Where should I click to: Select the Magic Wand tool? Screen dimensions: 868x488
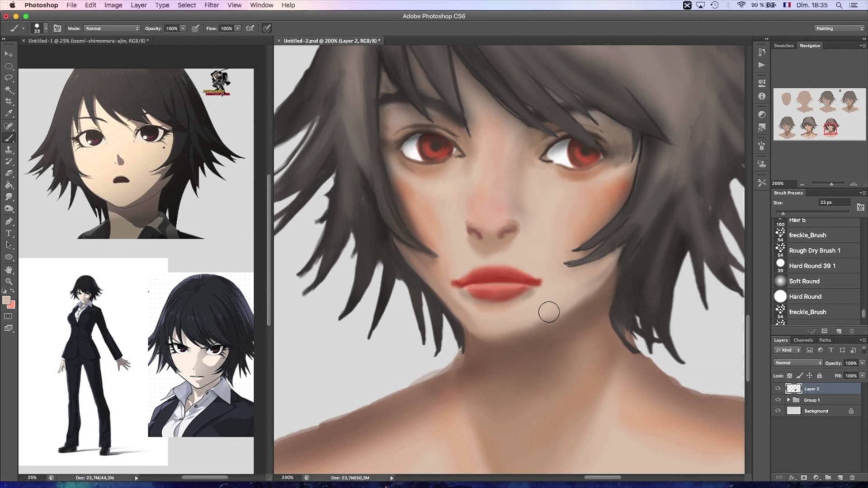coord(9,90)
